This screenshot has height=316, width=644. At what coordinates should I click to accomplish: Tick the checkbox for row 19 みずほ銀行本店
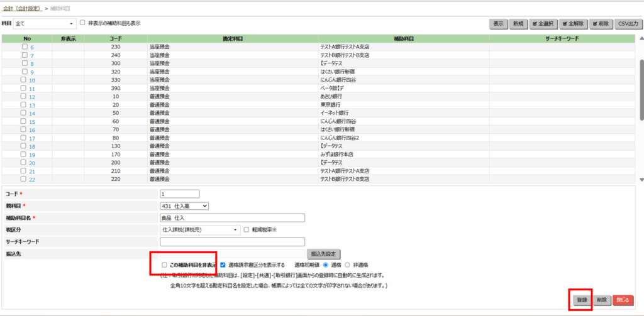[24, 154]
